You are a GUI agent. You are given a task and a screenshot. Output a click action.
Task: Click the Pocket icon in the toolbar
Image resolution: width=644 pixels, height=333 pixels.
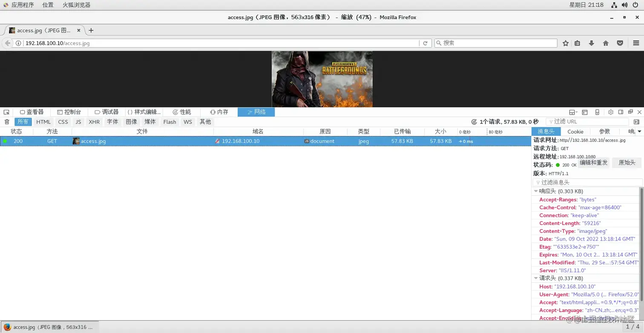(620, 43)
